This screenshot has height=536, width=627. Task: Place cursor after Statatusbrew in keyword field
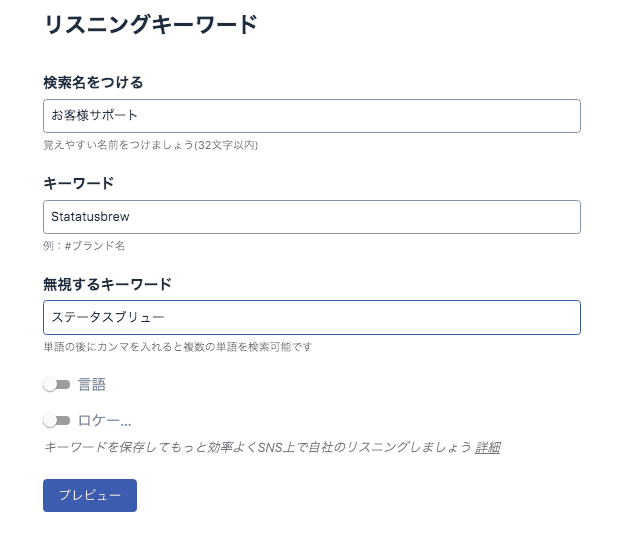[x=131, y=217]
